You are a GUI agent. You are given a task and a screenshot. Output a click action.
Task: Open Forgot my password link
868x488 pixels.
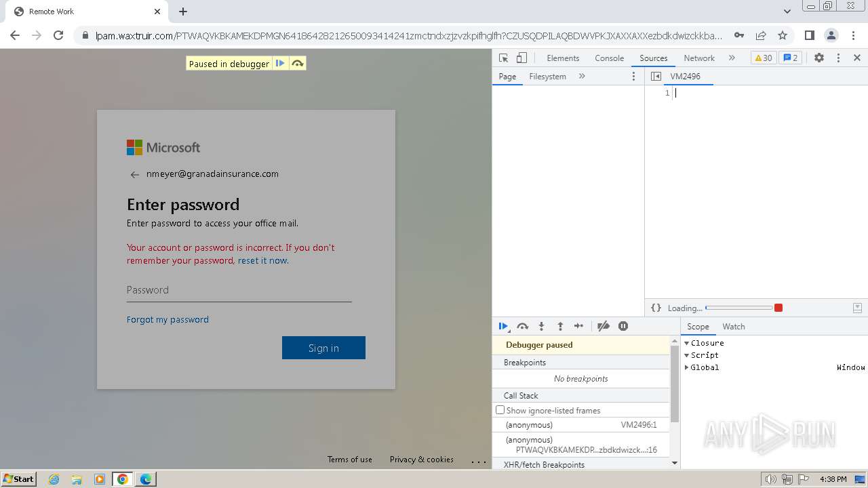167,320
